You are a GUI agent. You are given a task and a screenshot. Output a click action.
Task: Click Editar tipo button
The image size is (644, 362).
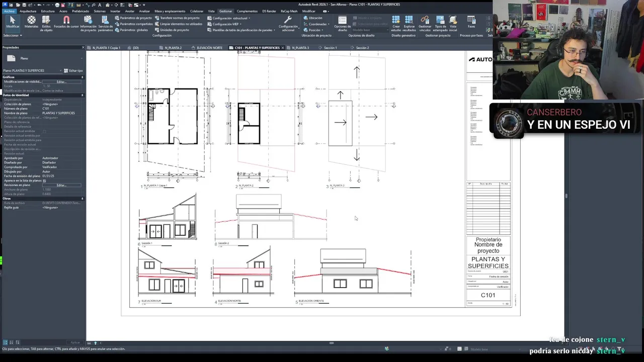tap(74, 70)
